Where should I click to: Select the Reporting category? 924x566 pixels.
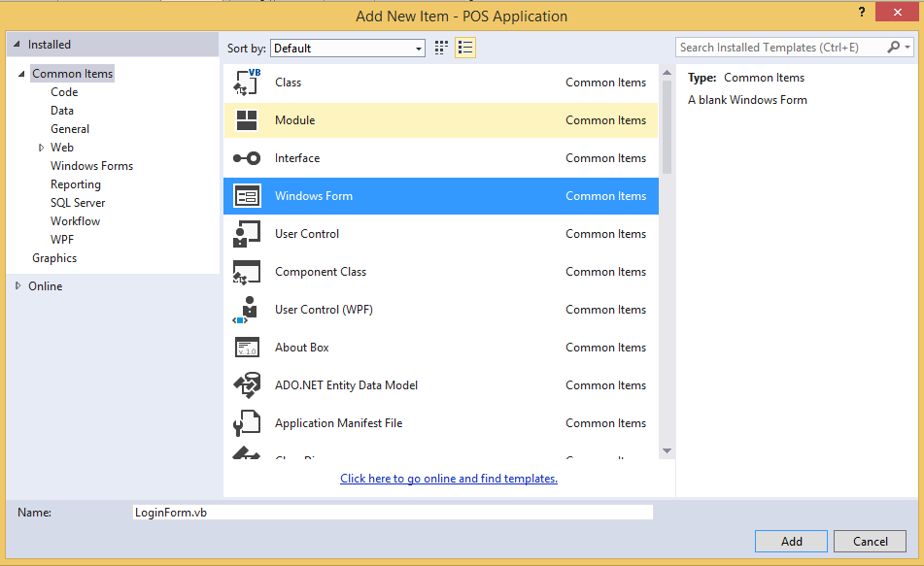point(76,184)
